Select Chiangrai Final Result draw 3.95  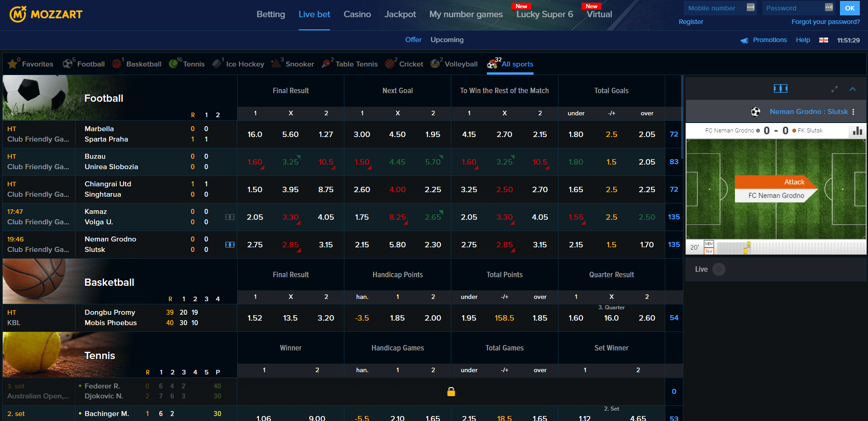pos(291,189)
